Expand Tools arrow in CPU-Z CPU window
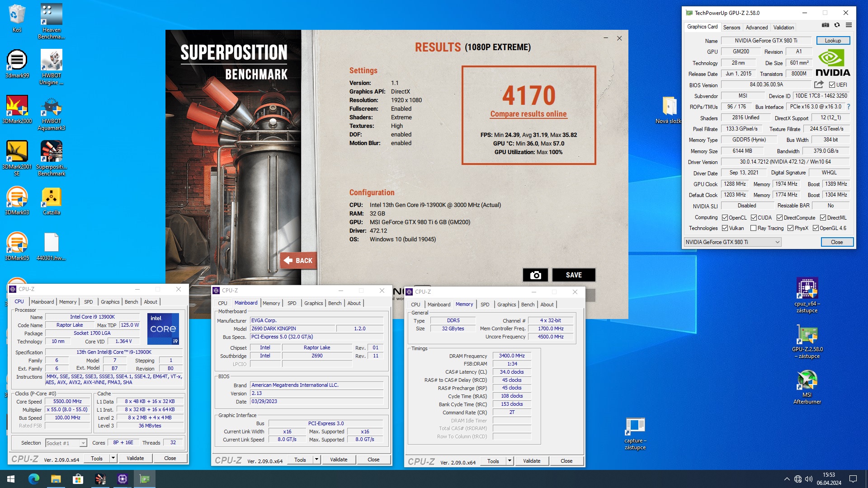 click(113, 458)
